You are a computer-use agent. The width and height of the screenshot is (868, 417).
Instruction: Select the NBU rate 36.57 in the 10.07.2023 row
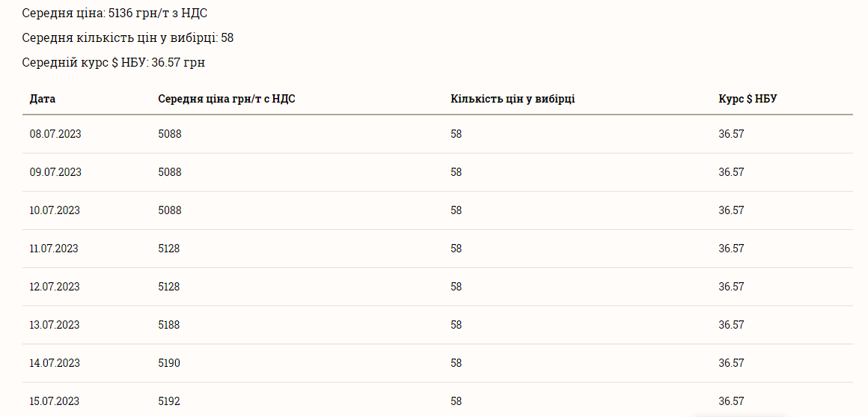[x=731, y=210]
